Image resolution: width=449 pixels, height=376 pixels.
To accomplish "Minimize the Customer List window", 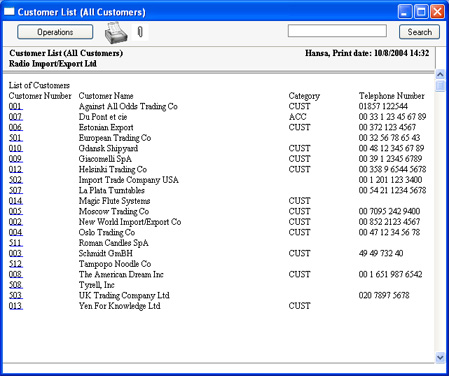I will pos(405,12).
